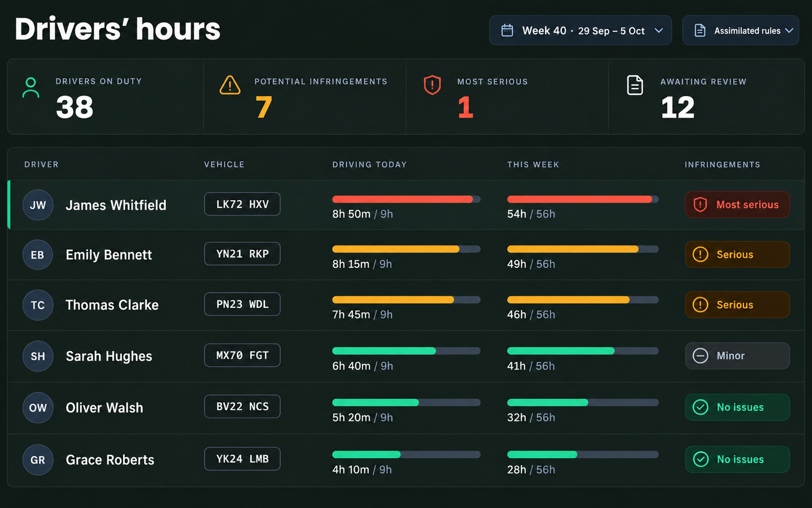The image size is (812, 508).
Task: Click vehicle plate YN21 RKP
Action: (242, 253)
